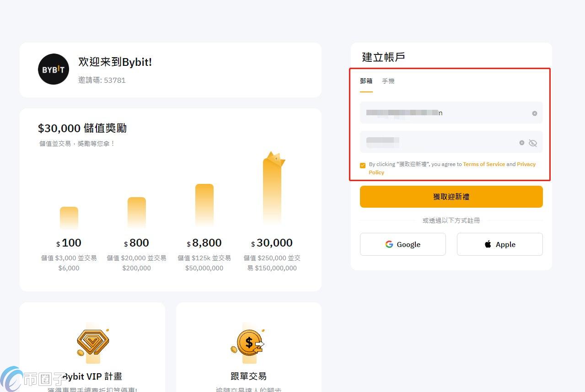Open the Privacy Policy link
585x392 pixels.
coord(526,164)
